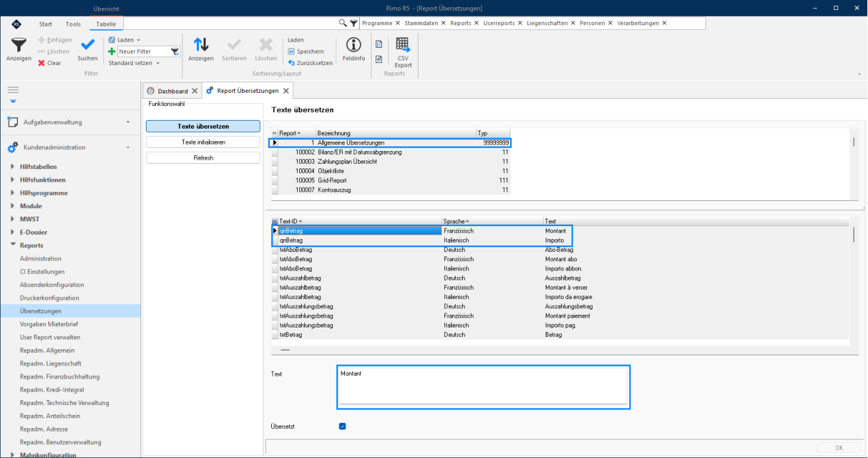Click the funnel icon beside the Programme tag

(x=354, y=23)
